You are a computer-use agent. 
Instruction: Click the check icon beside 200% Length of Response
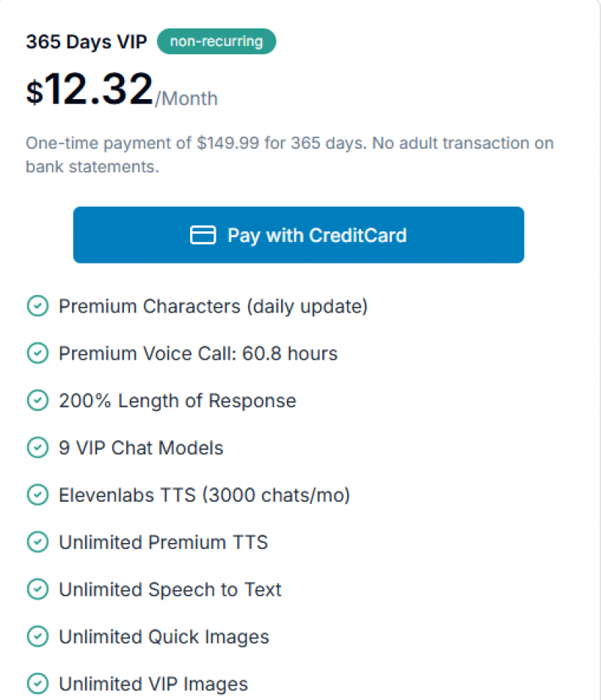pos(37,401)
